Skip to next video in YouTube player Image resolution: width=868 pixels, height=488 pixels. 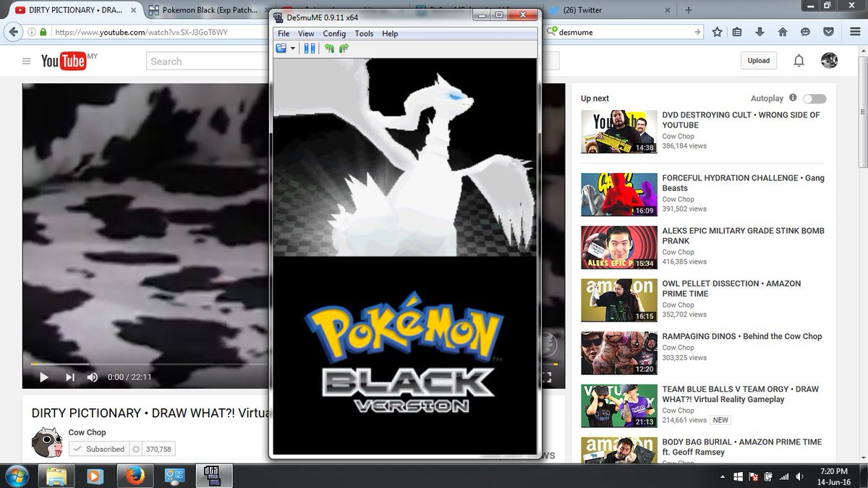[x=70, y=377]
